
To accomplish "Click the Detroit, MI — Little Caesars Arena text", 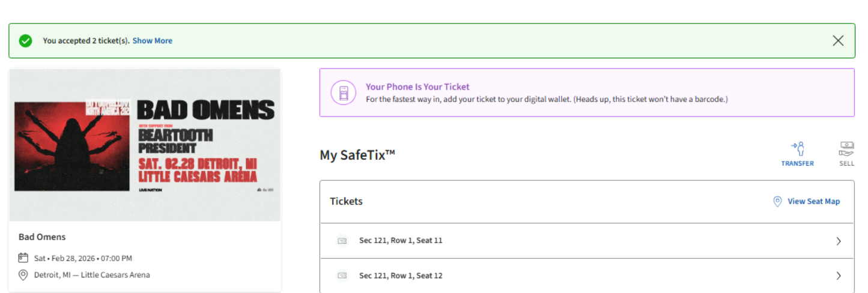I will [x=92, y=275].
